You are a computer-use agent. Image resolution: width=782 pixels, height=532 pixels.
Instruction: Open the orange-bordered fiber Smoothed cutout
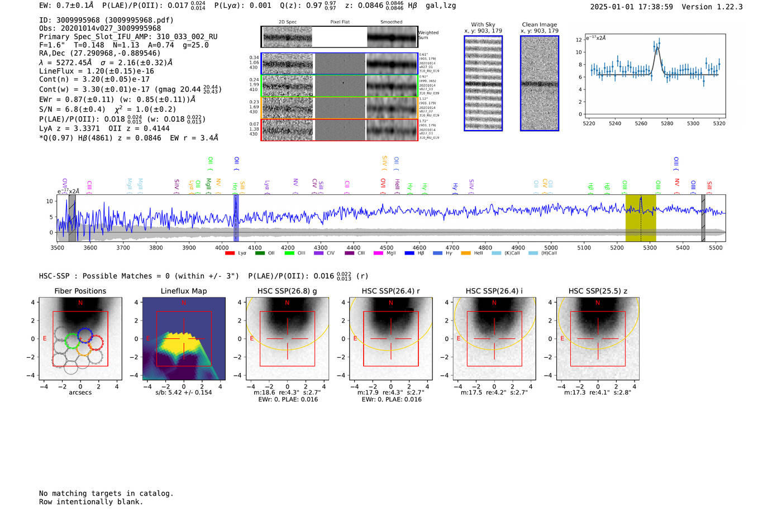click(392, 108)
